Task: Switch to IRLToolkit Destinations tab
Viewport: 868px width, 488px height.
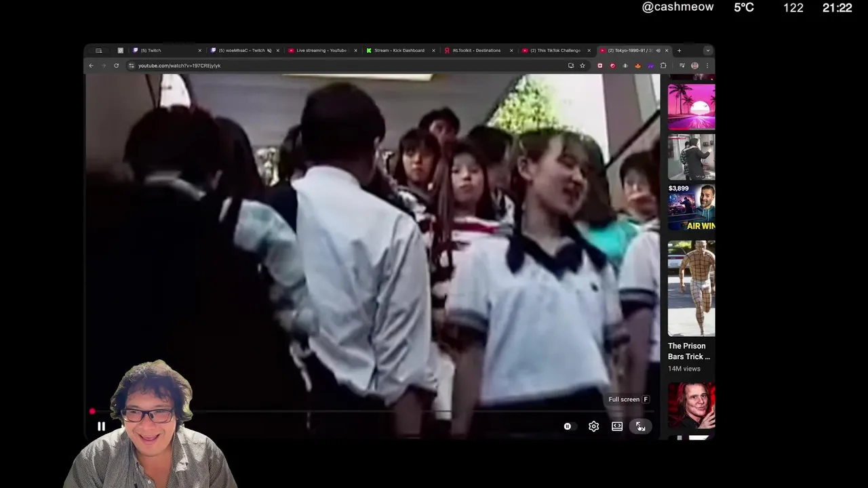Action: tap(477, 50)
